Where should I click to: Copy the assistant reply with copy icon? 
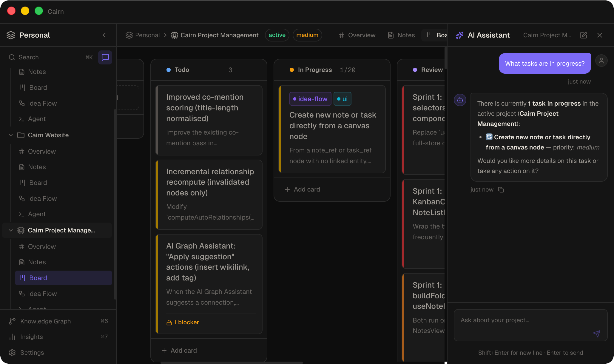501,190
